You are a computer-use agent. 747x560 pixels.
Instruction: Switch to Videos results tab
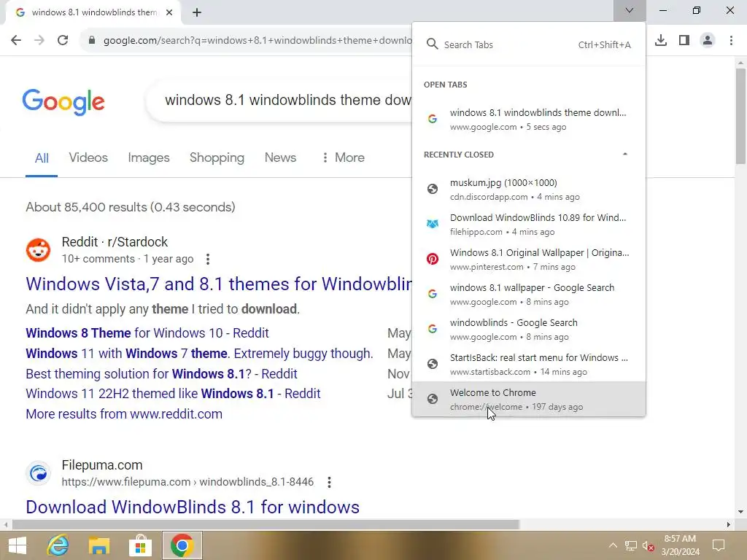pos(88,157)
